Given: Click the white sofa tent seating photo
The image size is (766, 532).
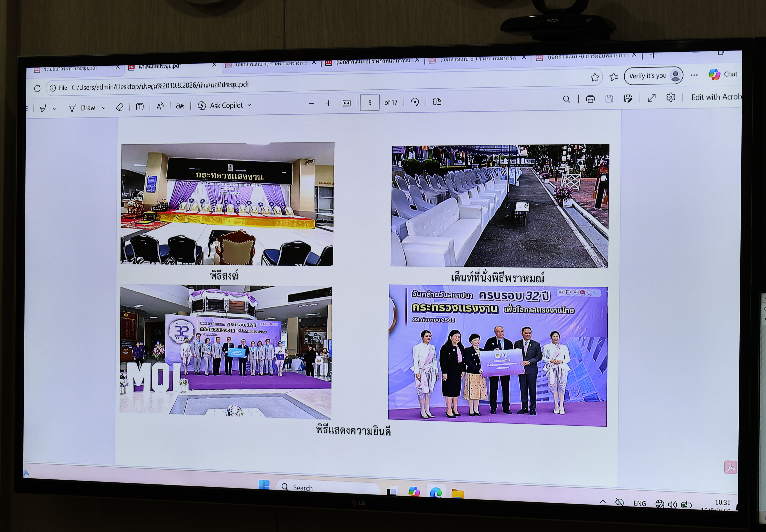Looking at the screenshot, I should (x=500, y=206).
